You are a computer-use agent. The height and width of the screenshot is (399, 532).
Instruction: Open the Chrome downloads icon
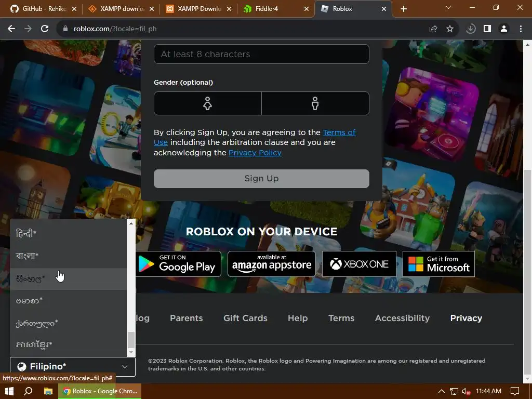pyautogui.click(x=471, y=29)
